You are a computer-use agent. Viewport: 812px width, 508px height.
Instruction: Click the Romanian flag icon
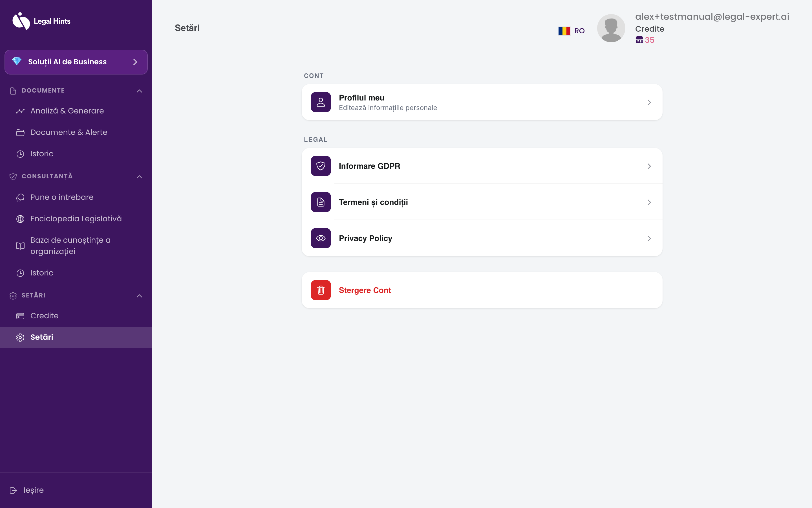564,31
